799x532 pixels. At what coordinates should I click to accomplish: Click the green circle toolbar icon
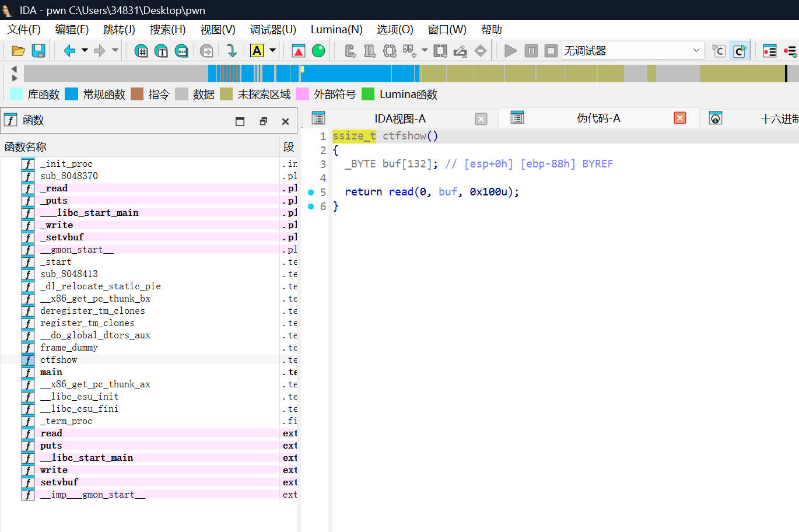(318, 51)
